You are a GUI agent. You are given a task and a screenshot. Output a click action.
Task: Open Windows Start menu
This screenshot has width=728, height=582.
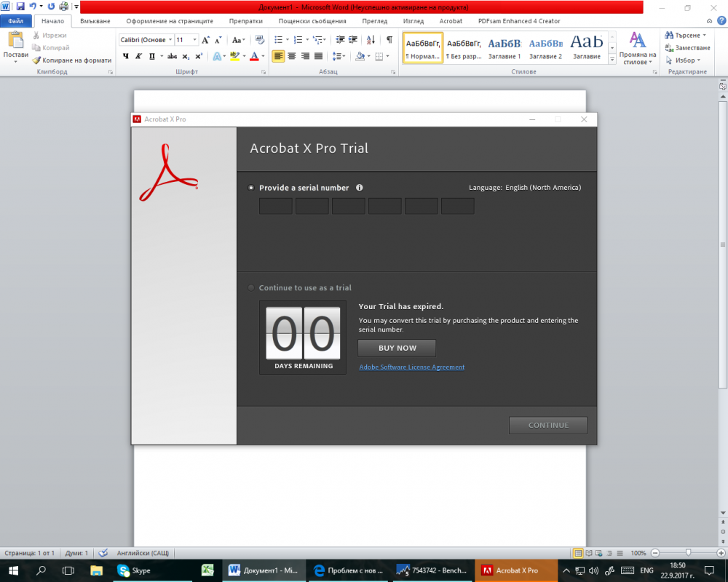(x=13, y=570)
